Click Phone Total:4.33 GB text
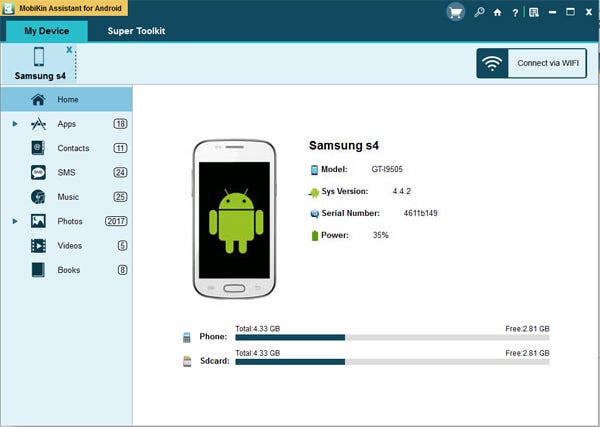Viewport: 600px width, 427px height. pyautogui.click(x=258, y=329)
